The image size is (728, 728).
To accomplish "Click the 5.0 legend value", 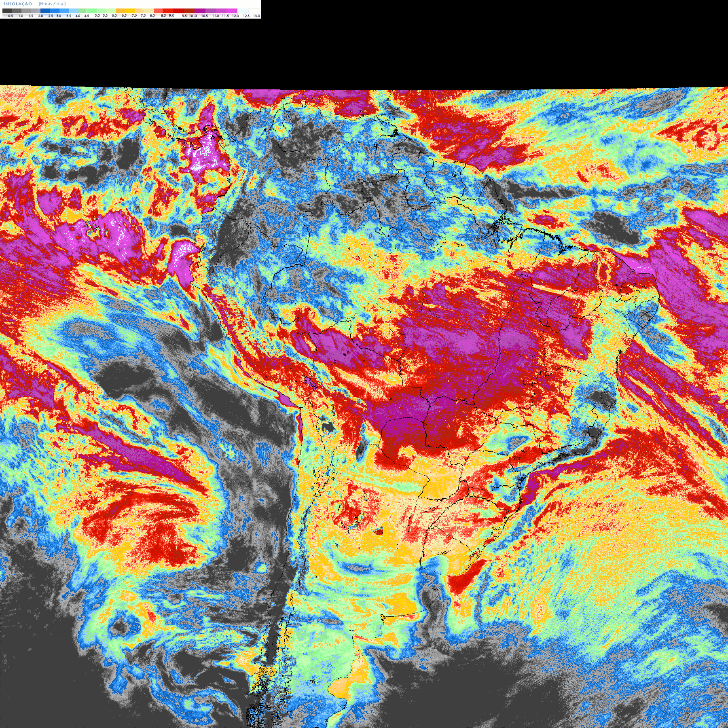I will coord(97,15).
